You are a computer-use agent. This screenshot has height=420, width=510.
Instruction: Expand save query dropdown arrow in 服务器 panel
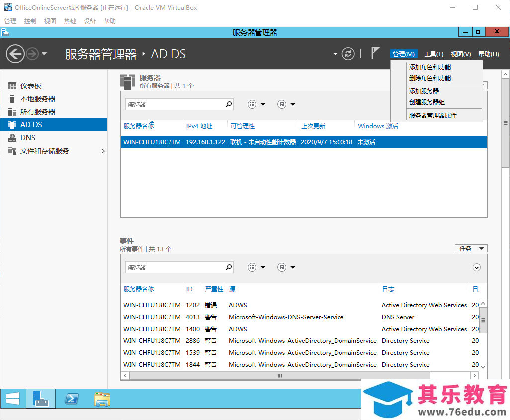click(293, 104)
